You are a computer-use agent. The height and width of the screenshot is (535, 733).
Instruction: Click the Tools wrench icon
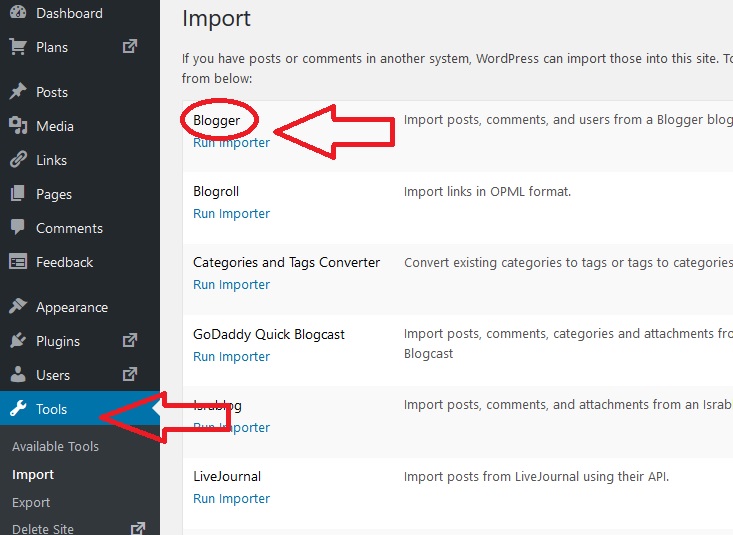[18, 409]
